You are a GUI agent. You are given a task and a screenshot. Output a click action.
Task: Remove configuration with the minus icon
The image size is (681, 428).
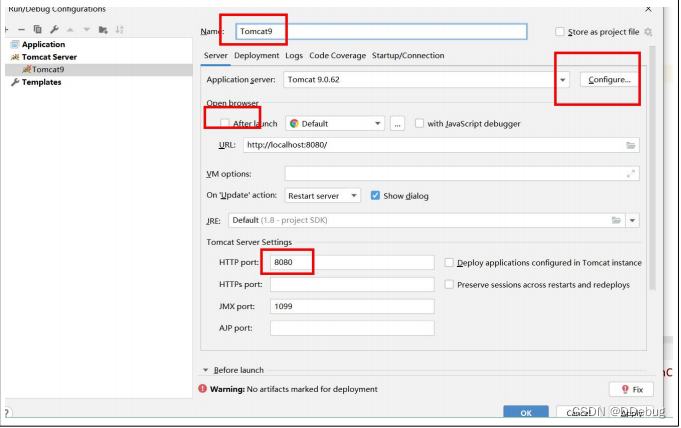(21, 30)
